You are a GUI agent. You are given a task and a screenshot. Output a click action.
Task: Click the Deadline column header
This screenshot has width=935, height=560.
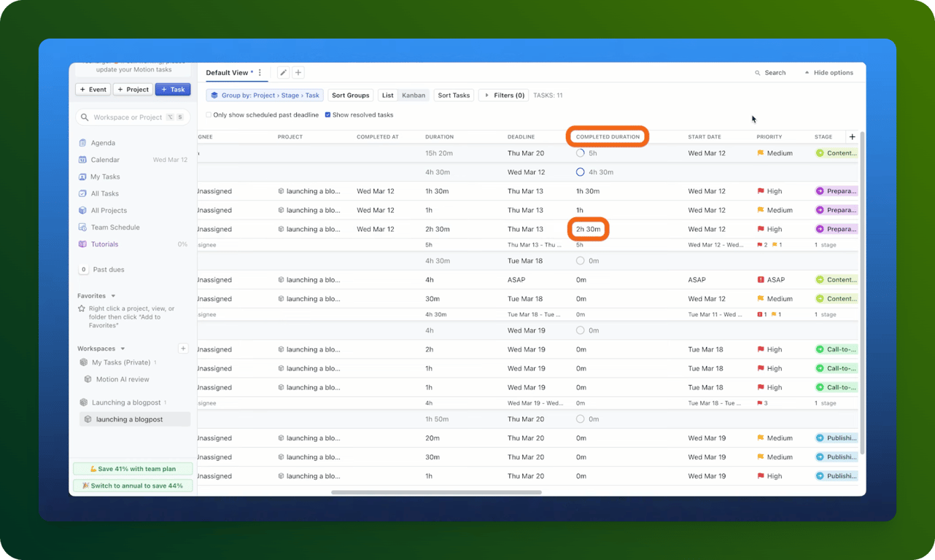click(x=521, y=137)
